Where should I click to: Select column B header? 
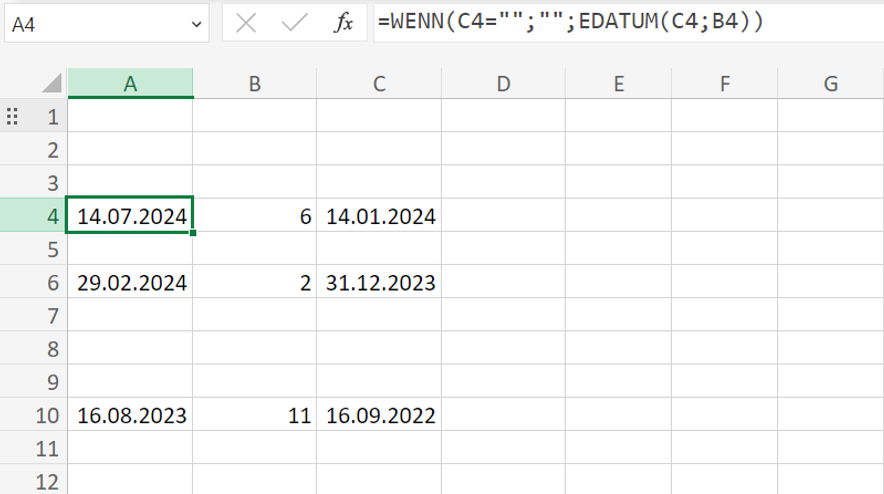pos(255,83)
